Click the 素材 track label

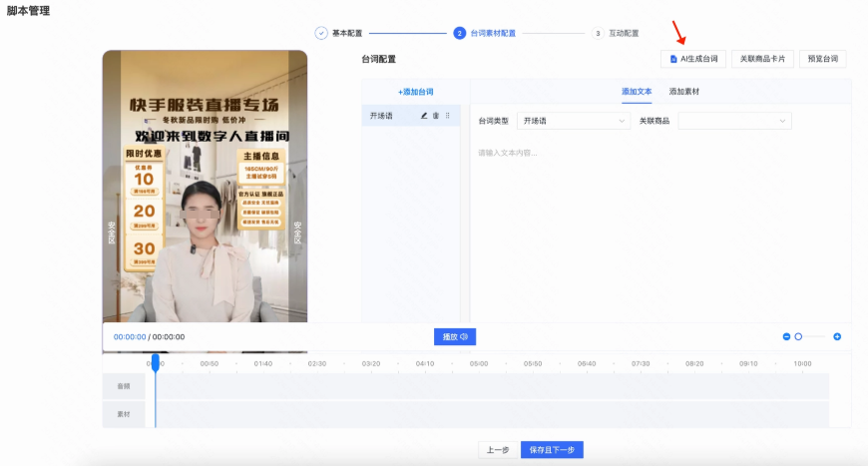124,414
